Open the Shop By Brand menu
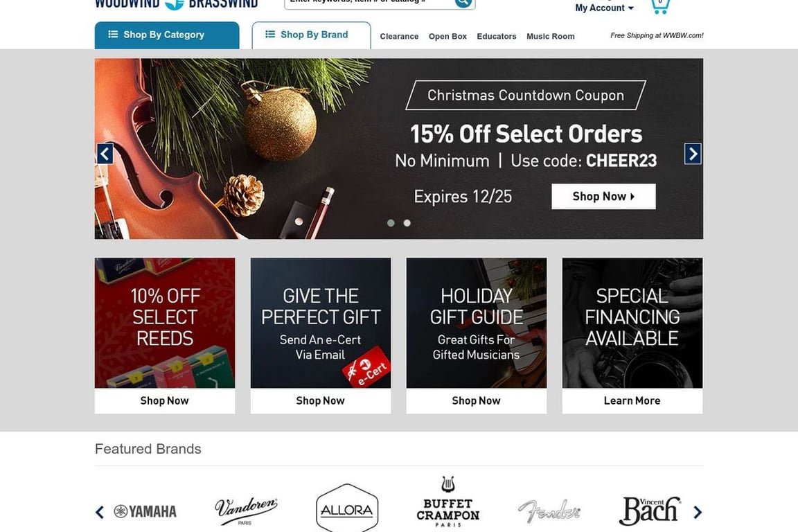This screenshot has width=798, height=532. [x=312, y=35]
